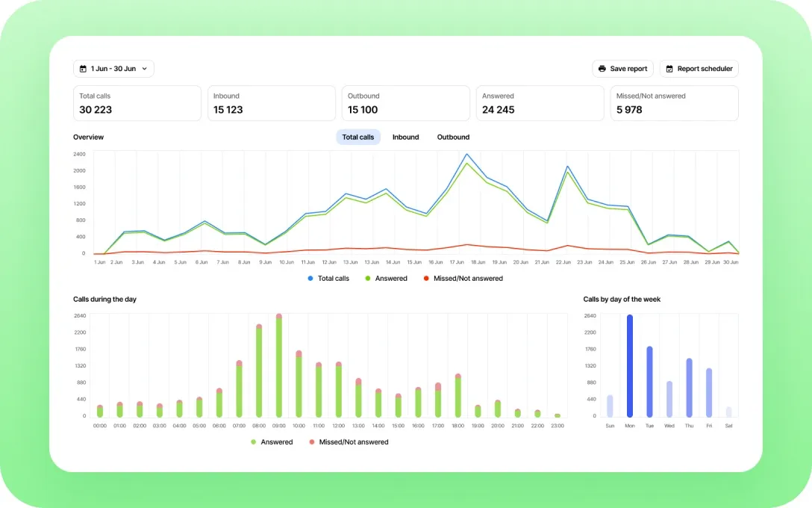The width and height of the screenshot is (812, 508).
Task: Click the Calls during the day heading
Action: click(104, 299)
